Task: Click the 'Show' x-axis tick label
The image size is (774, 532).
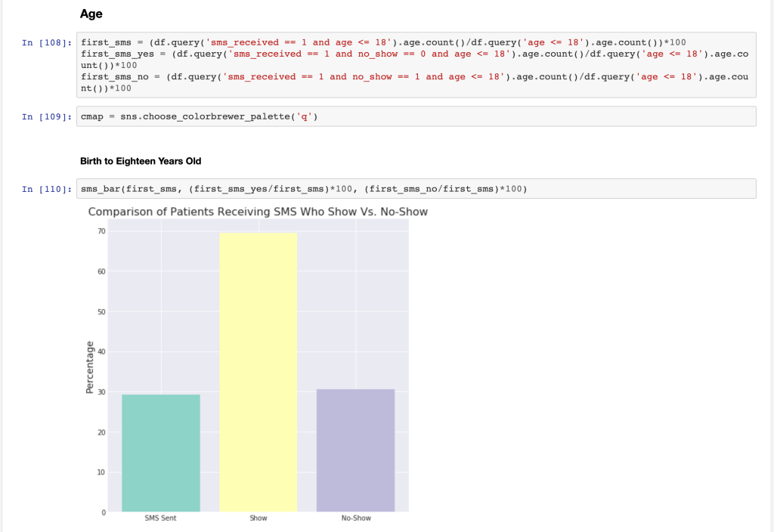Action: [258, 518]
